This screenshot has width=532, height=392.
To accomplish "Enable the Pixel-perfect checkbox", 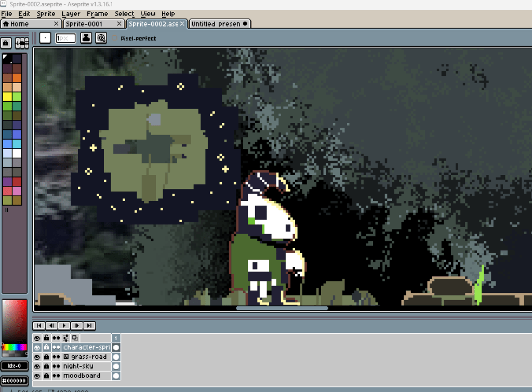I will pyautogui.click(x=115, y=38).
